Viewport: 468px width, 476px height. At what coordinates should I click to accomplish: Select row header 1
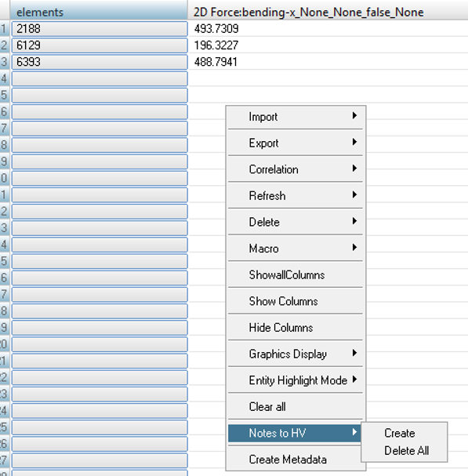pyautogui.click(x=4, y=29)
